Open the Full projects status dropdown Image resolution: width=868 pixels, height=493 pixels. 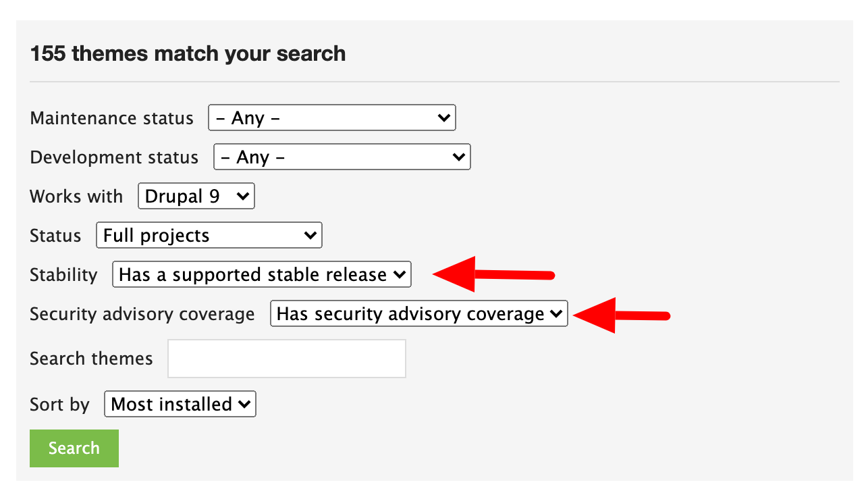pyautogui.click(x=208, y=235)
